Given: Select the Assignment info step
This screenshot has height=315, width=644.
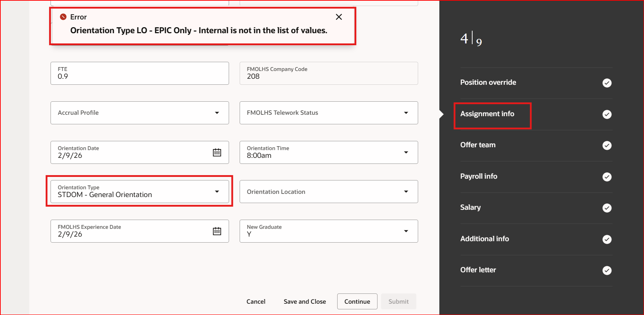Looking at the screenshot, I should point(487,114).
